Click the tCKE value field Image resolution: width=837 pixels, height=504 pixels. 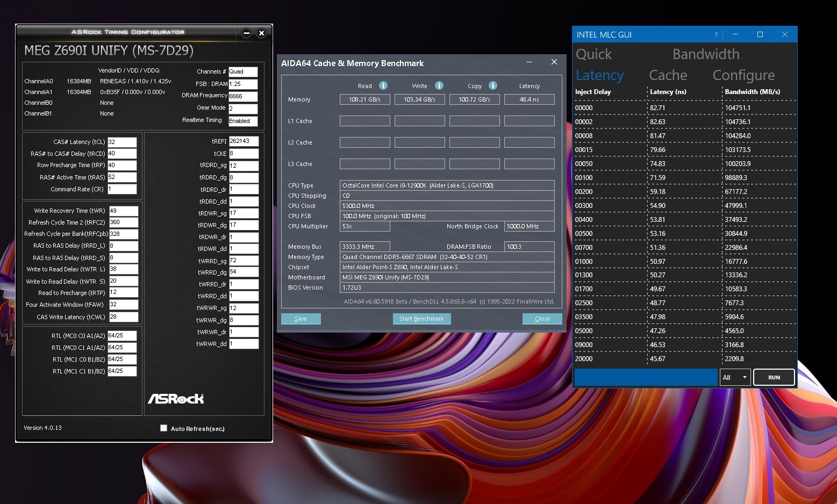(x=244, y=154)
